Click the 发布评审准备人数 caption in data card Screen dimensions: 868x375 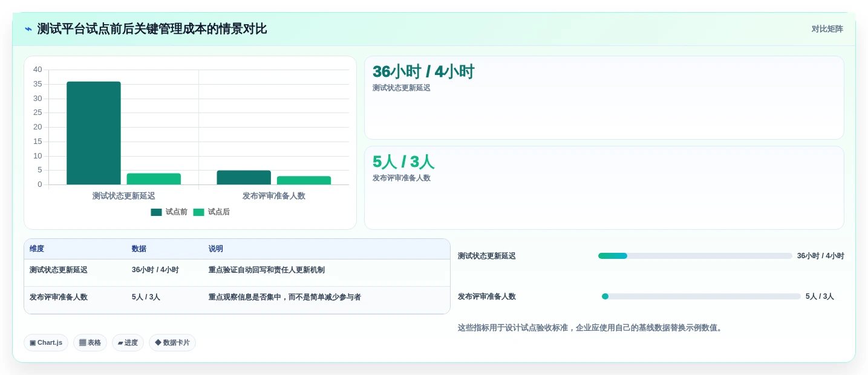[x=402, y=178]
